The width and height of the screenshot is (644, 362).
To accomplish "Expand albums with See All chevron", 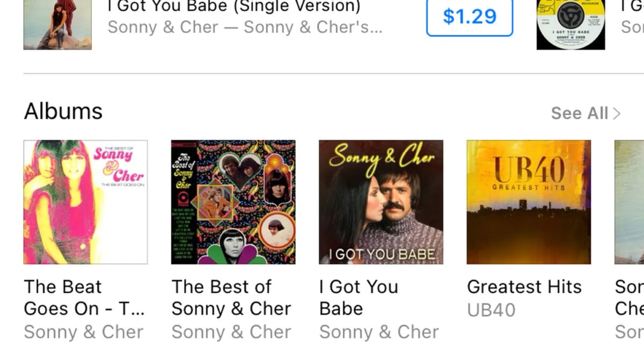I will pos(617,114).
